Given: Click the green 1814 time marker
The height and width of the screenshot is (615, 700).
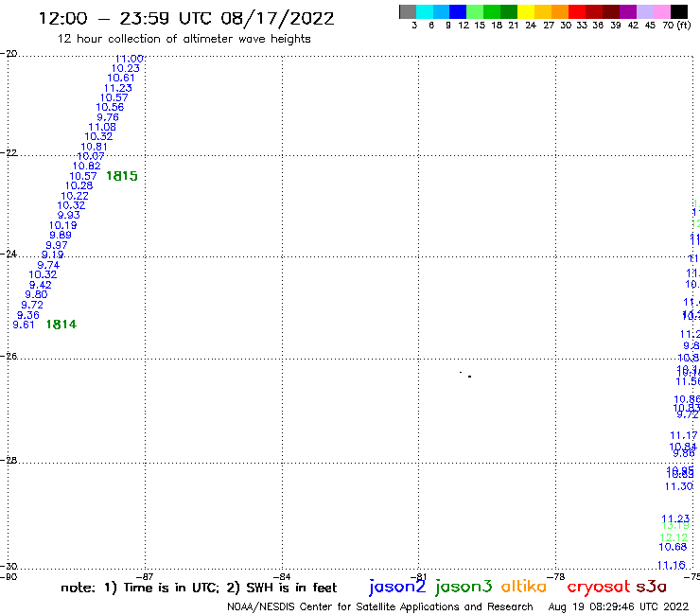Looking at the screenshot, I should point(61,325).
